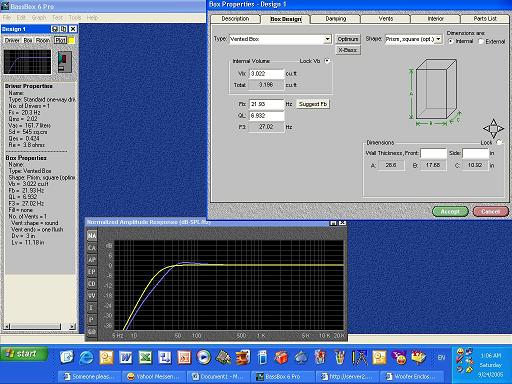Launch Internet Explorer from quick launch
Viewport: 512px width, 384px height.
86,358
